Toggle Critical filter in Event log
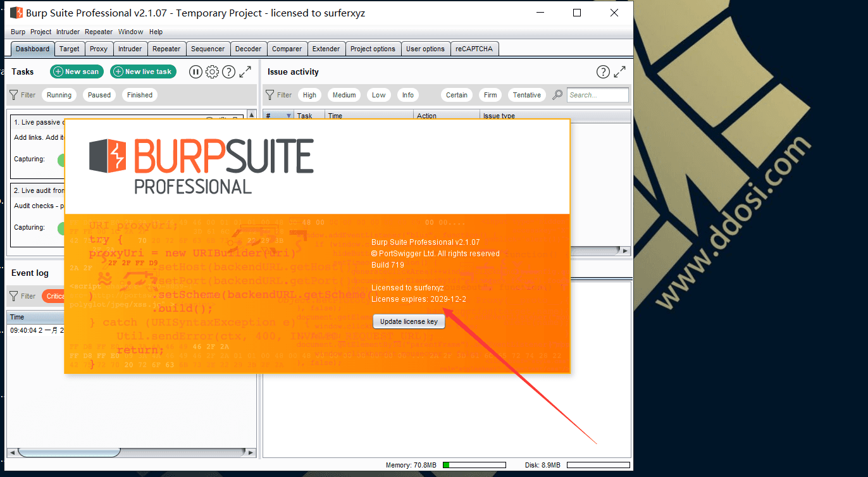 point(53,296)
